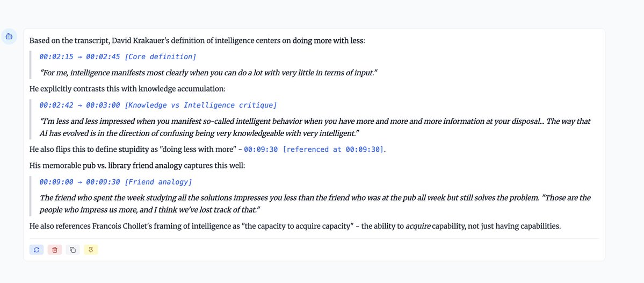
Task: Click the 00:09:30 timestamp before [Friend analogy]
Action: (x=103, y=182)
